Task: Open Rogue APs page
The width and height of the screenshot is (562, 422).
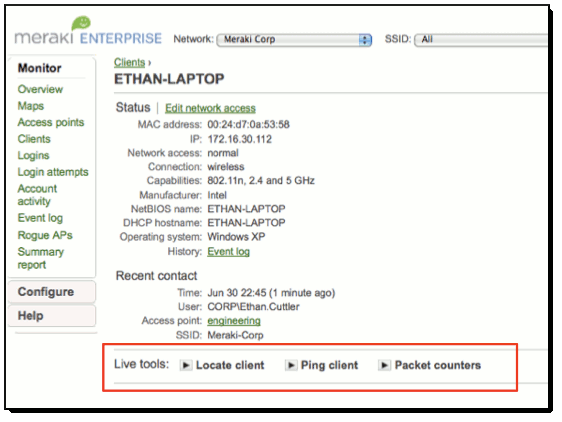Action: [45, 235]
